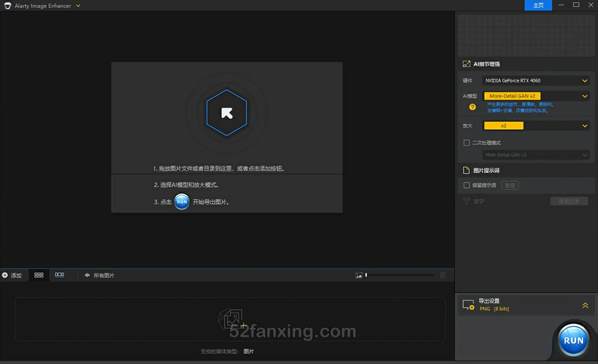Click the 图片提示词 document icon
The height and width of the screenshot is (364, 598).
(x=466, y=170)
